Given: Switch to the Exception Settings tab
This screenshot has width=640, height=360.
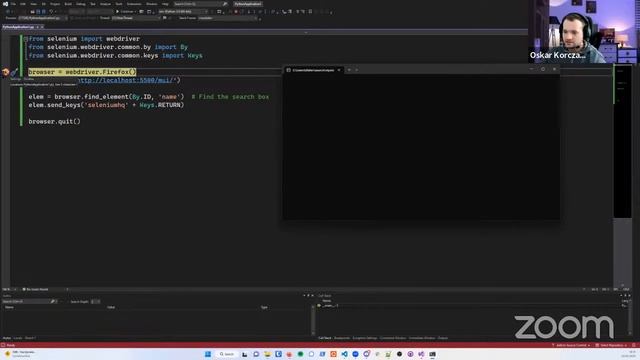Looking at the screenshot, I should click(365, 338).
